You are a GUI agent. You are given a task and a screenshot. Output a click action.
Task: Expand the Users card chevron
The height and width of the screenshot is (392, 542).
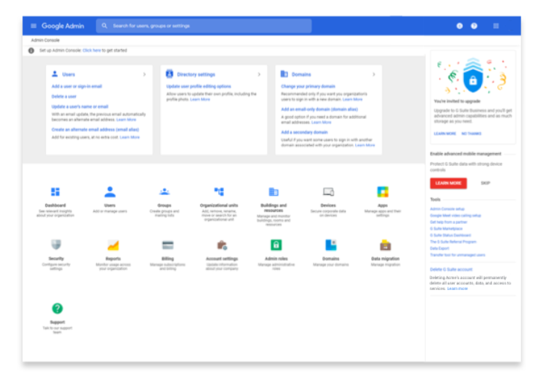point(144,74)
